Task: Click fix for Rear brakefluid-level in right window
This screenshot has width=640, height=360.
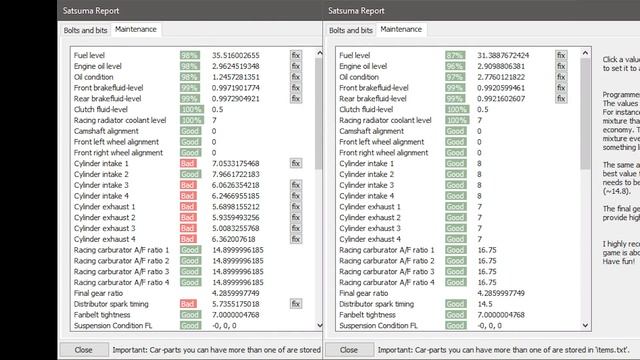Action: point(561,98)
